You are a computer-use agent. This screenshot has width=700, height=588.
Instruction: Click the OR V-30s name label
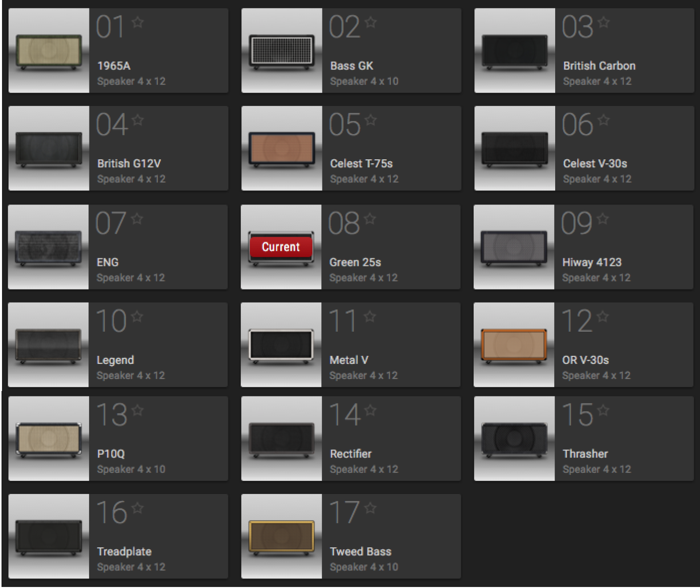tap(585, 360)
